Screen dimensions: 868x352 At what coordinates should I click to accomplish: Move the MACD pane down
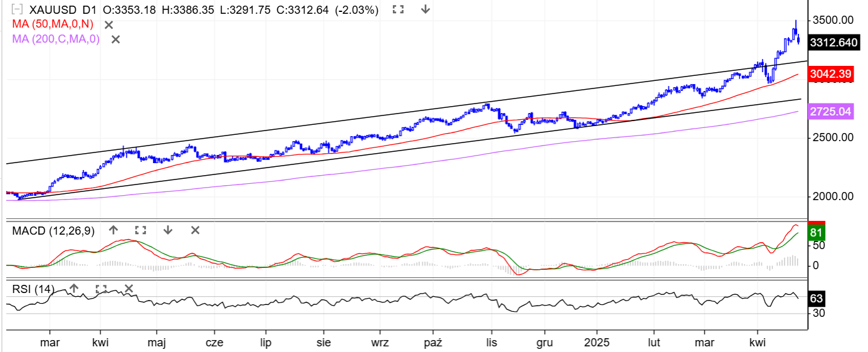pyautogui.click(x=168, y=230)
